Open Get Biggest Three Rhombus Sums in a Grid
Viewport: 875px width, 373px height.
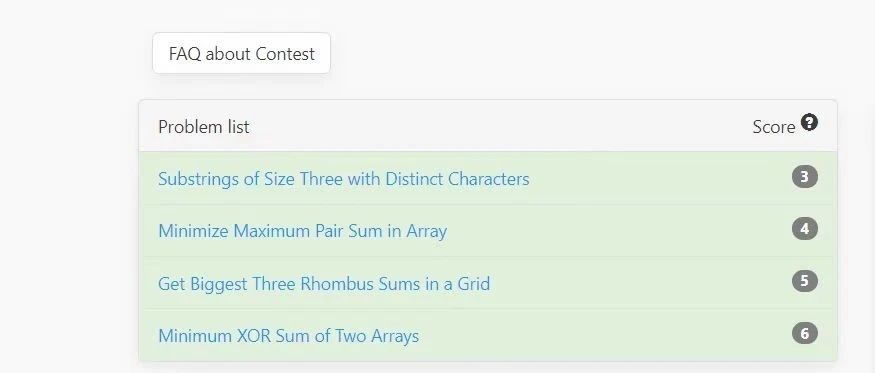click(x=324, y=284)
